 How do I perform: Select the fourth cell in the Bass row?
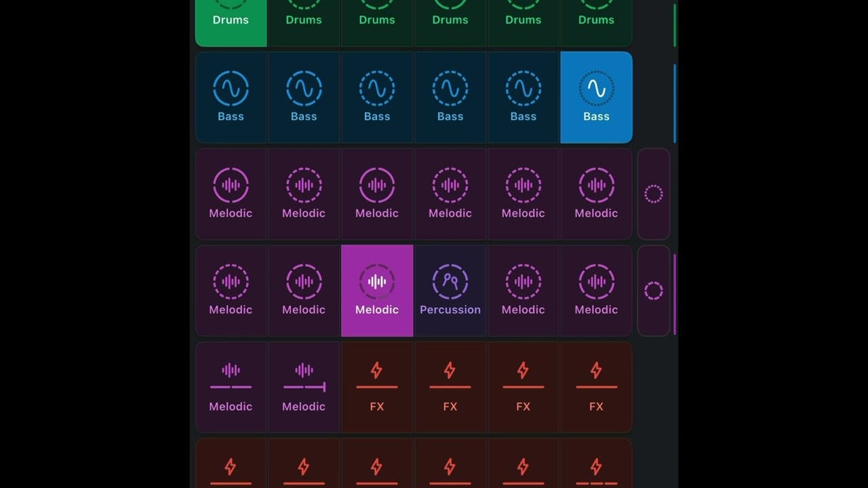[x=450, y=98]
